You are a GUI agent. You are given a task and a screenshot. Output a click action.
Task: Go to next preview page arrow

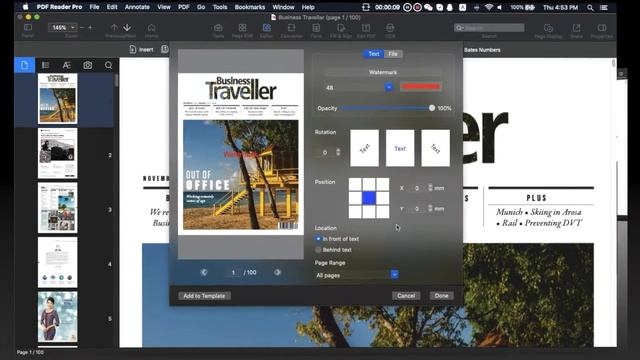(278, 272)
